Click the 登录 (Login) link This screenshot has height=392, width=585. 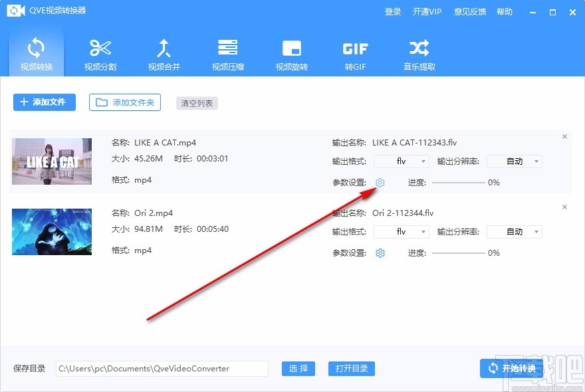click(393, 11)
